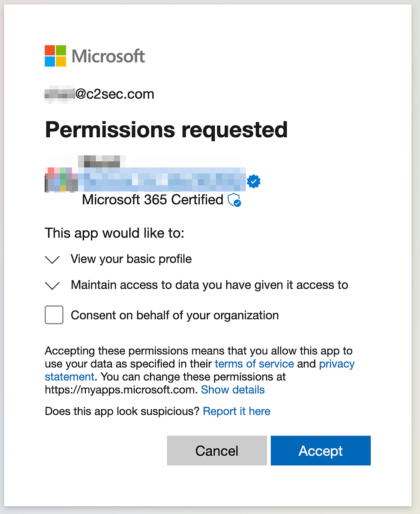This screenshot has width=420, height=514.
Task: Click Show details link
Action: (x=233, y=390)
